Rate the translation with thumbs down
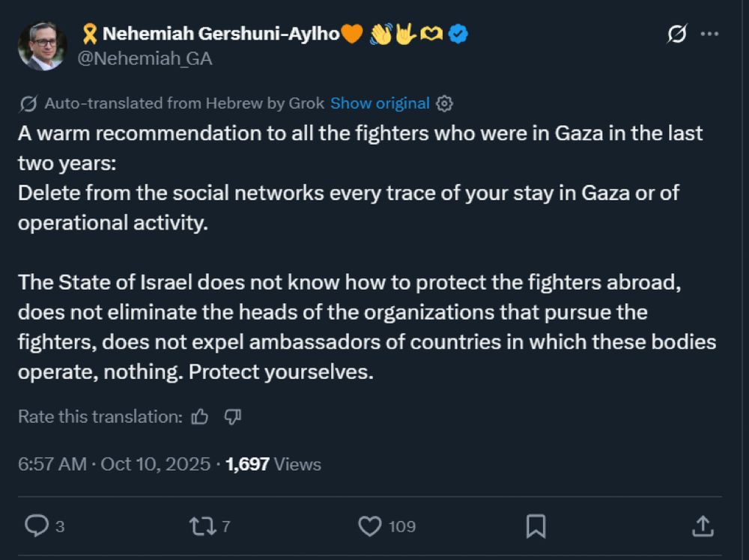This screenshot has width=749, height=560. pos(232,417)
